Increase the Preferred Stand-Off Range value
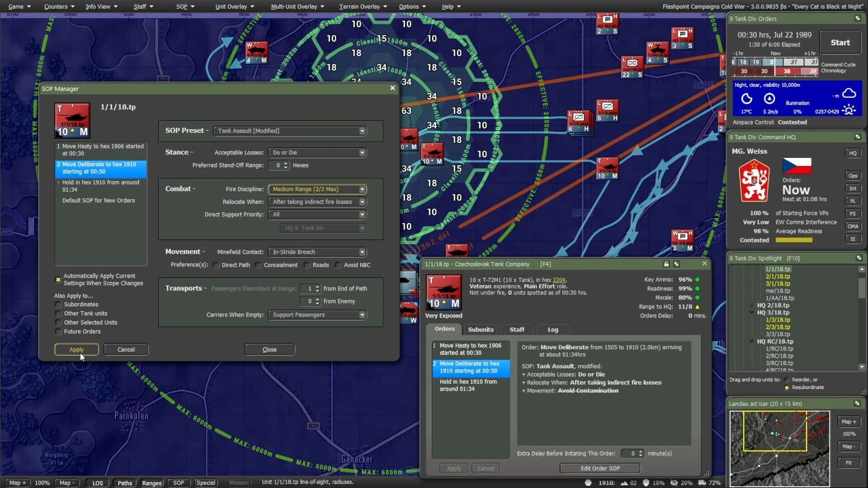This screenshot has width=868, height=488. 285,163
